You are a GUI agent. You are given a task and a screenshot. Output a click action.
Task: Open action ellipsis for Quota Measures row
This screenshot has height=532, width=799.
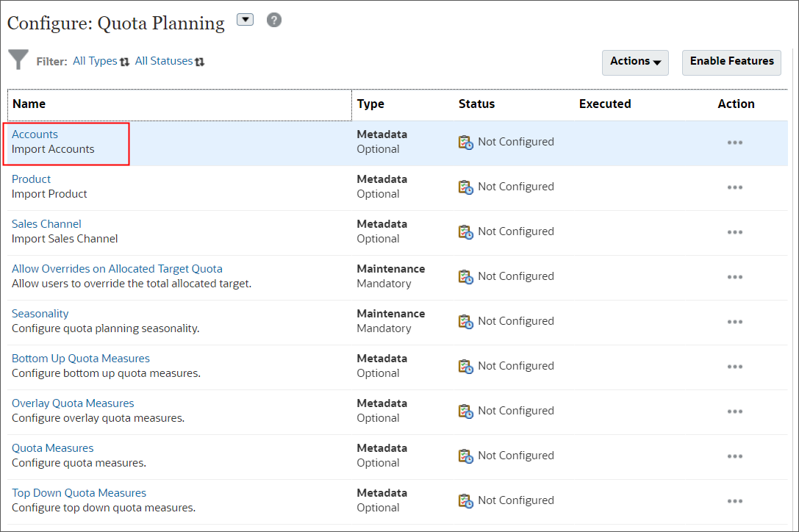point(735,456)
